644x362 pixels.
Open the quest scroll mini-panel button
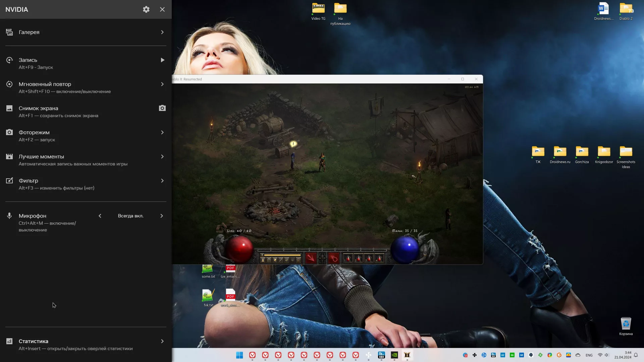pos(275,260)
